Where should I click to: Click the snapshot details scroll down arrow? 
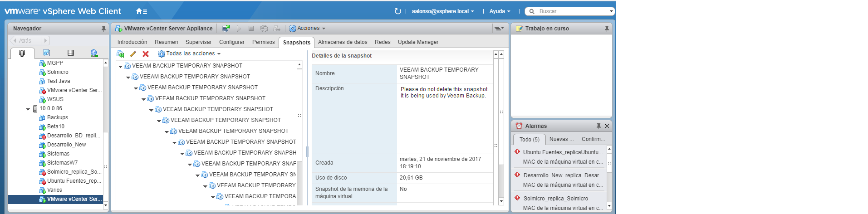501,201
